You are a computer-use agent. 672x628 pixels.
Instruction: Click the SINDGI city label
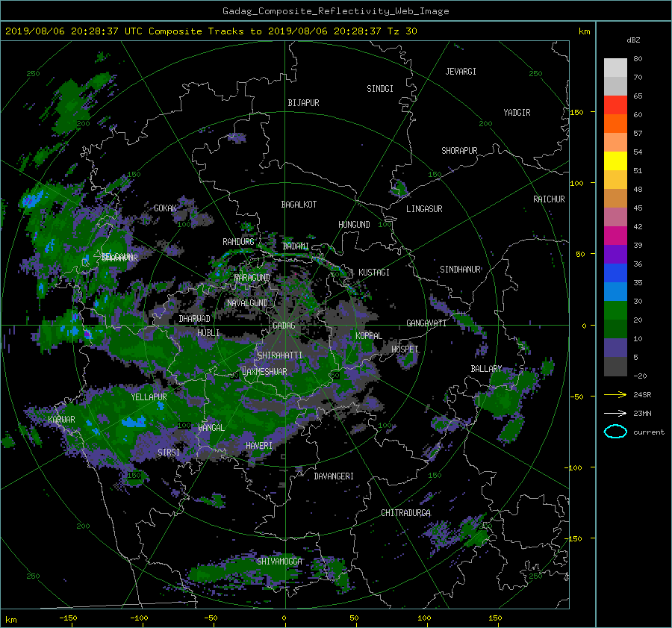(380, 89)
